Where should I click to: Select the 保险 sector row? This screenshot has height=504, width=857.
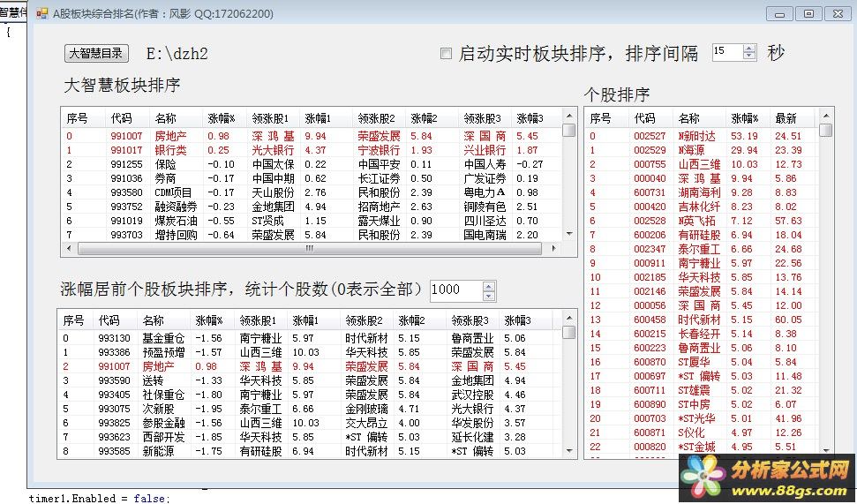coord(312,164)
